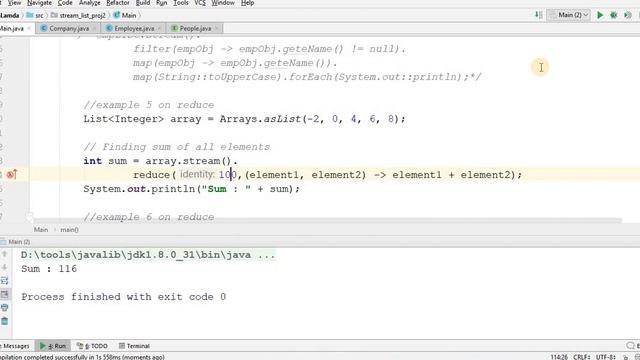Toggle scroll-to-end in Run console
This screenshot has width=640, height=360.
pos(4,294)
